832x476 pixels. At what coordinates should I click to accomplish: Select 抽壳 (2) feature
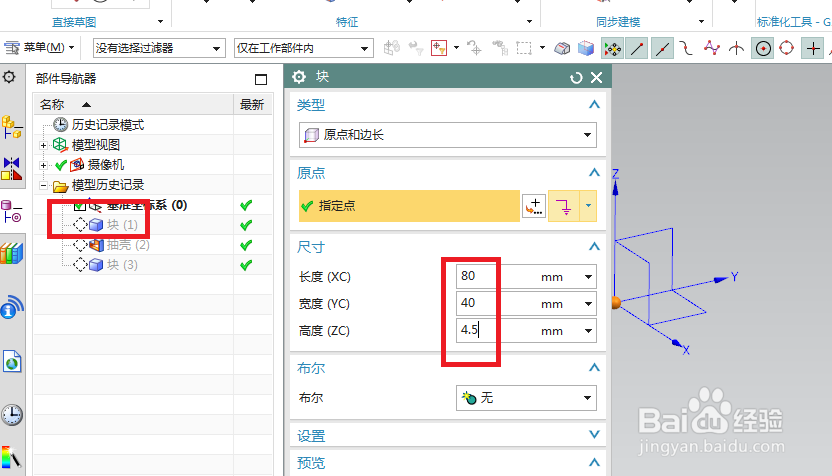(x=127, y=245)
